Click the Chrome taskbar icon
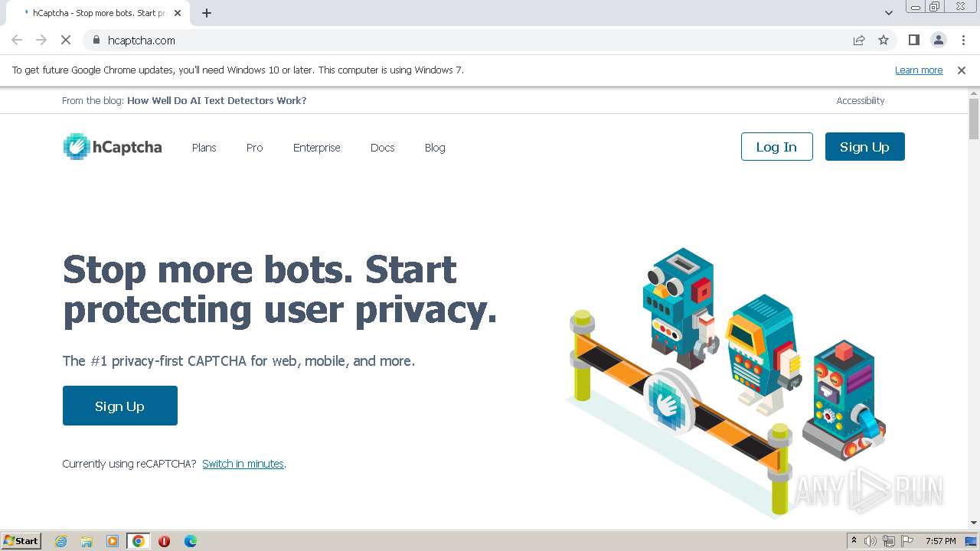This screenshot has height=551, width=980. click(x=139, y=541)
